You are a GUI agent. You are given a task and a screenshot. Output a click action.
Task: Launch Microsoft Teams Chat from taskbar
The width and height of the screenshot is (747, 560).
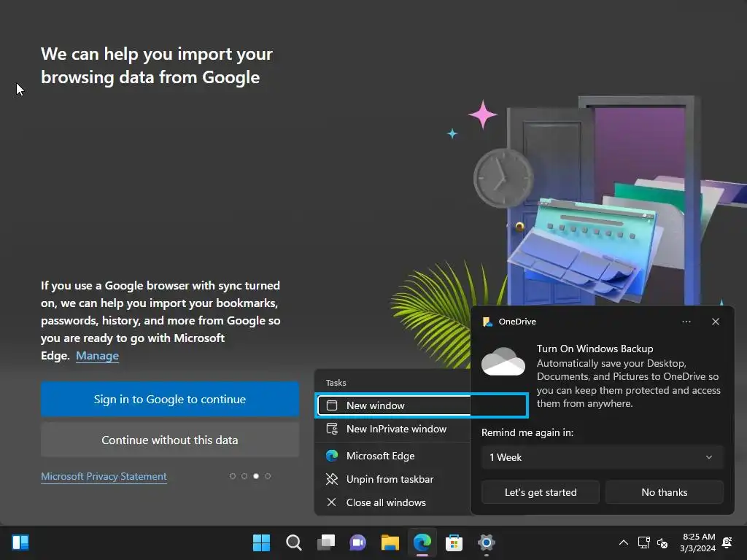(x=357, y=542)
